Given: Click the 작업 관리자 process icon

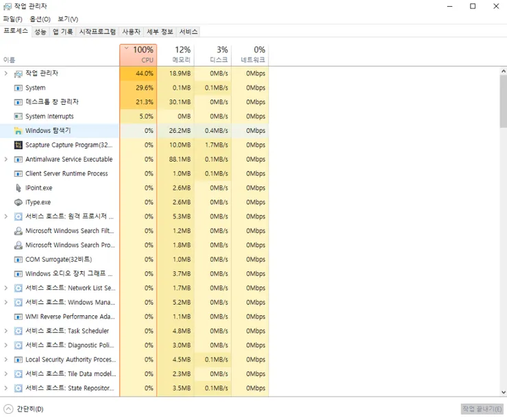Looking at the screenshot, I should pos(18,74).
